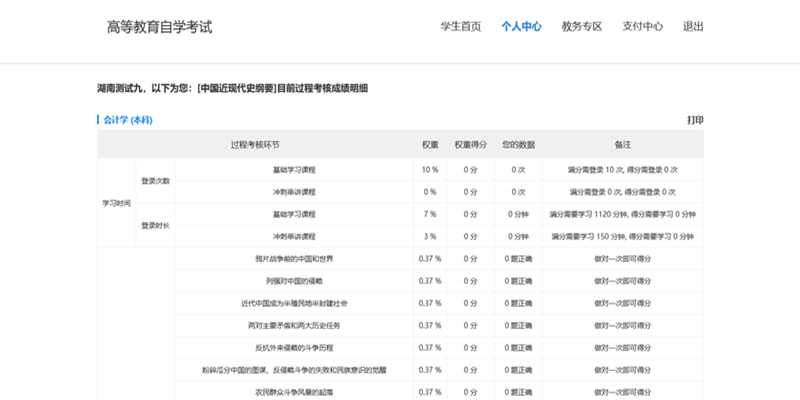Open the 学生首页 navigation tab
This screenshot has width=800, height=400.
[460, 27]
